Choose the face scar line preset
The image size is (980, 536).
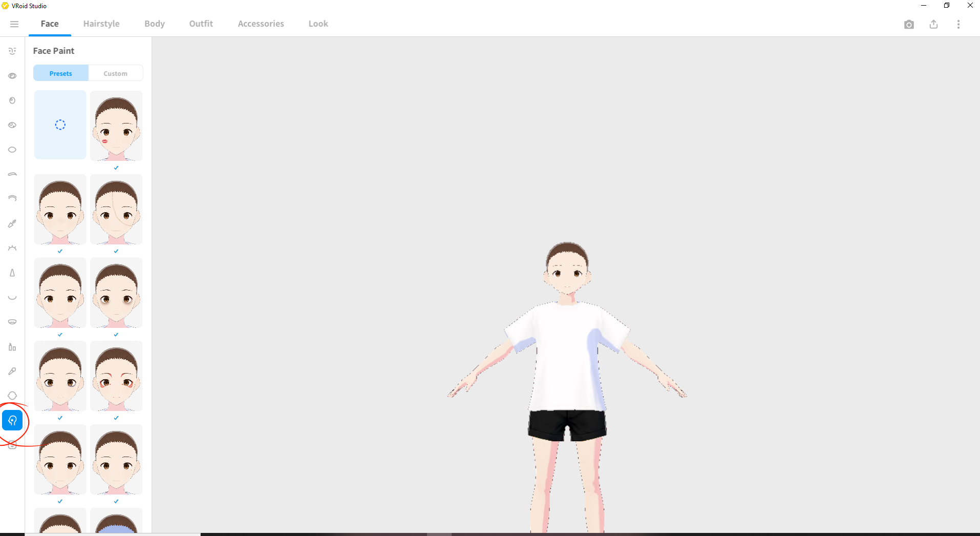(x=116, y=209)
